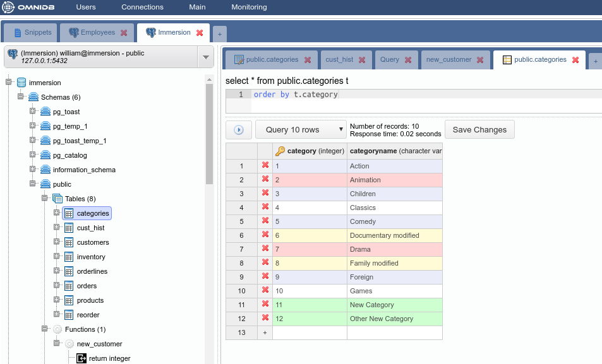Add a new row with the plus icon
This screenshot has height=364, width=602.
point(265,332)
